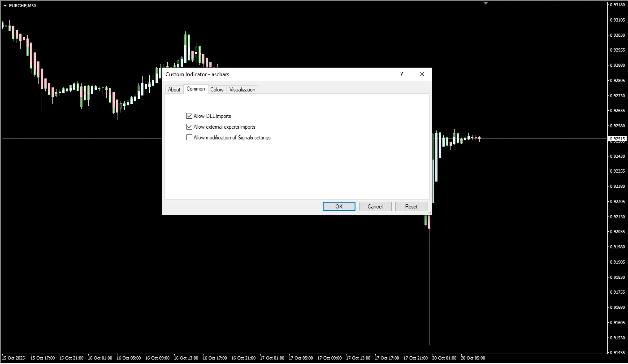Confirm the dialog with OK
This screenshot has height=364, width=628.
pyautogui.click(x=339, y=207)
